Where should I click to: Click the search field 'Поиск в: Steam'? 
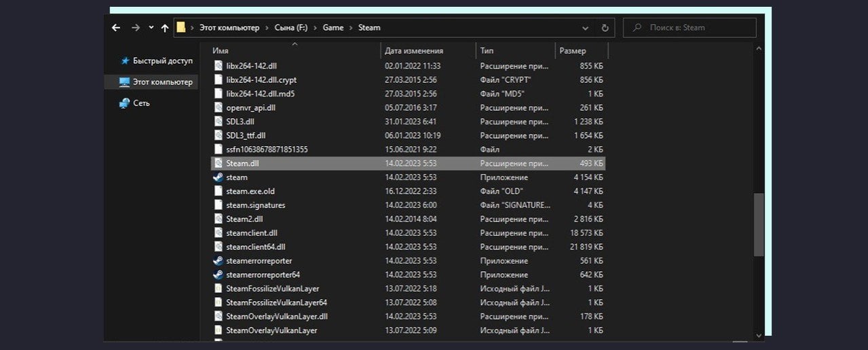(x=690, y=28)
